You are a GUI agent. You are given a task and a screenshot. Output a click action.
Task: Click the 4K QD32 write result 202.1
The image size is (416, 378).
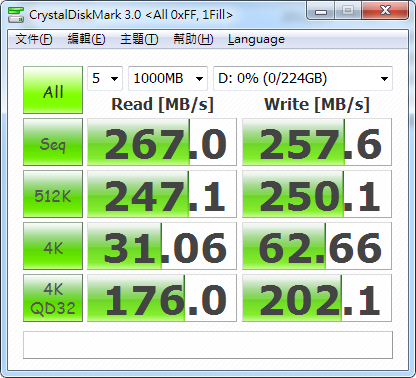coord(317,298)
